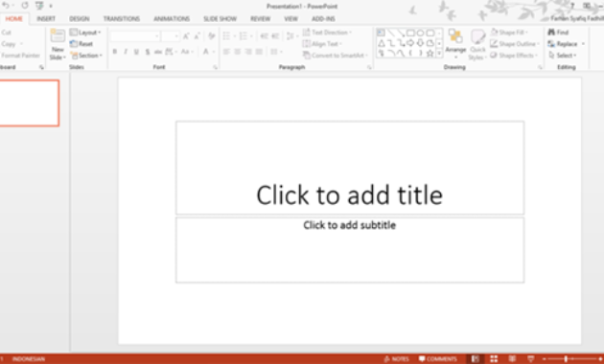
Task: Open the font name combo box
Action: click(x=135, y=36)
